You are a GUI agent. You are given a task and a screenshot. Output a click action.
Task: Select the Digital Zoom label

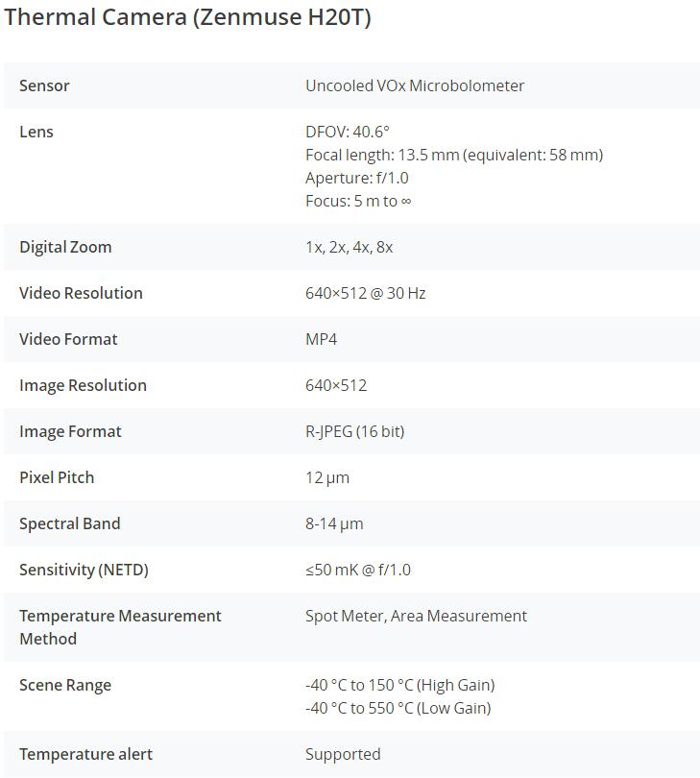click(x=65, y=247)
